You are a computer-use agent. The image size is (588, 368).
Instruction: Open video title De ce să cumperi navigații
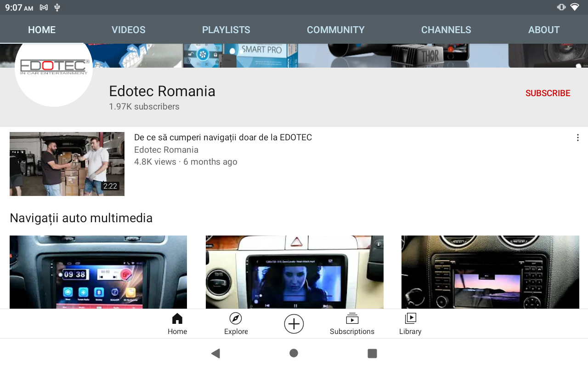click(x=223, y=138)
